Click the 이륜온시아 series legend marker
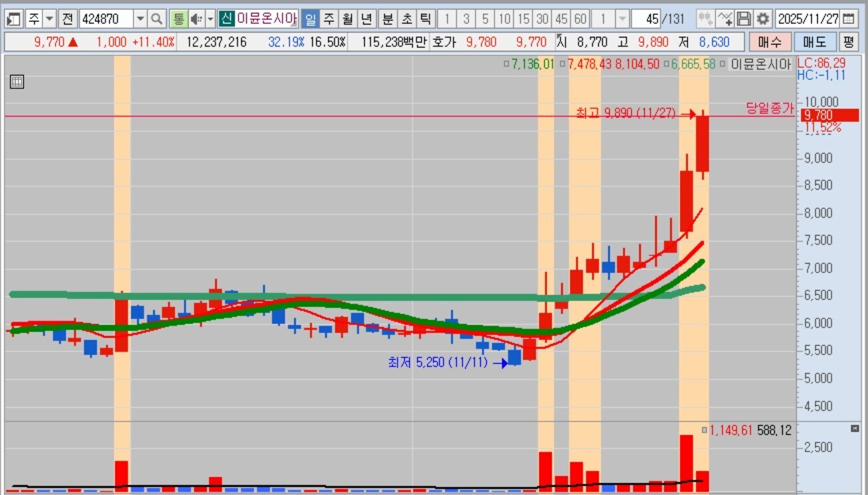Screen dimensions: 868x495 click(x=724, y=64)
